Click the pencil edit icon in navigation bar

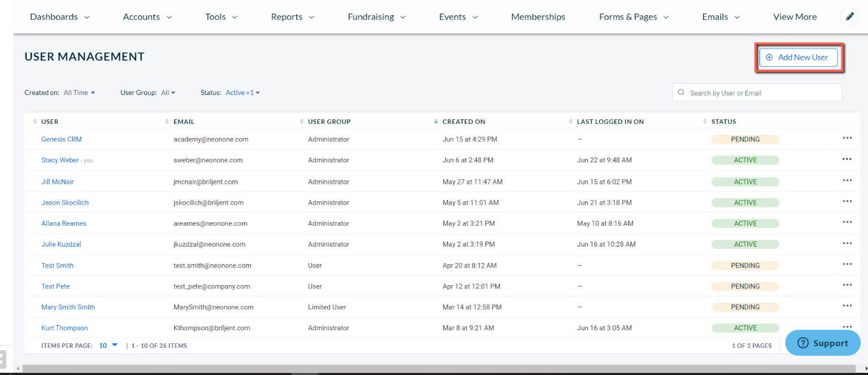(849, 17)
